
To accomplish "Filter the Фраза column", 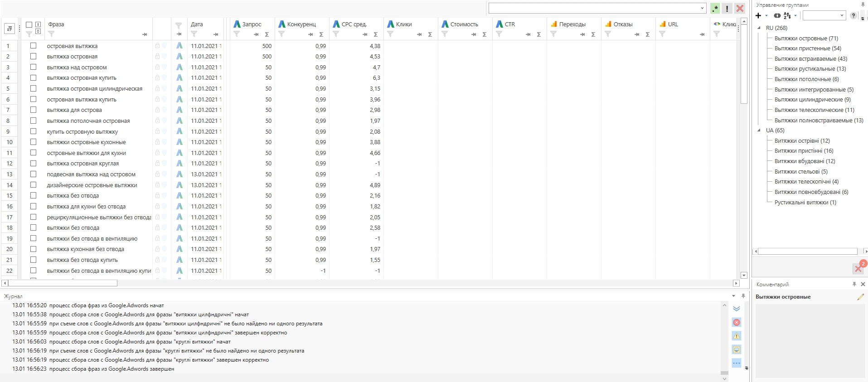I will tap(51, 34).
